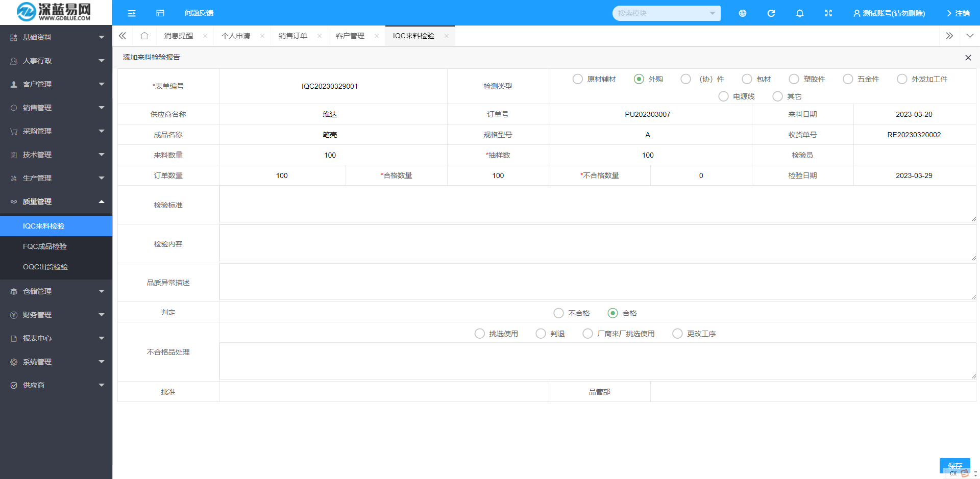This screenshot has height=479, width=980.
Task: Click 问题反馈 link in header
Action: coord(199,13)
